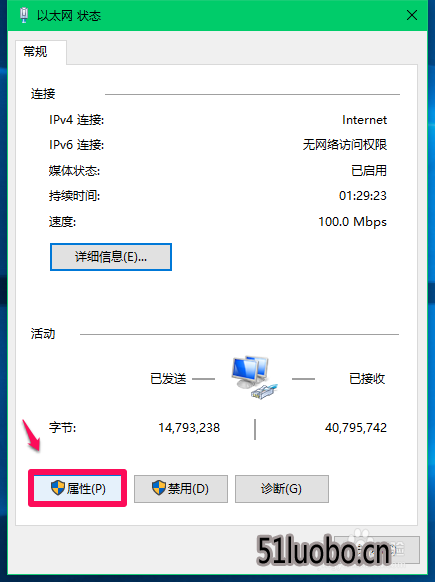435x582 pixels.
Task: Select the 常规 tab
Action: point(35,52)
